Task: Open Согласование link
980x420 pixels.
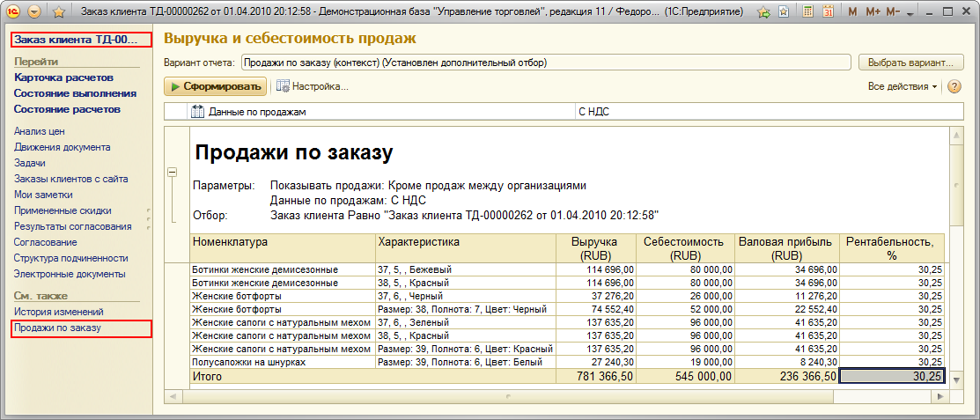Action: pyautogui.click(x=45, y=242)
